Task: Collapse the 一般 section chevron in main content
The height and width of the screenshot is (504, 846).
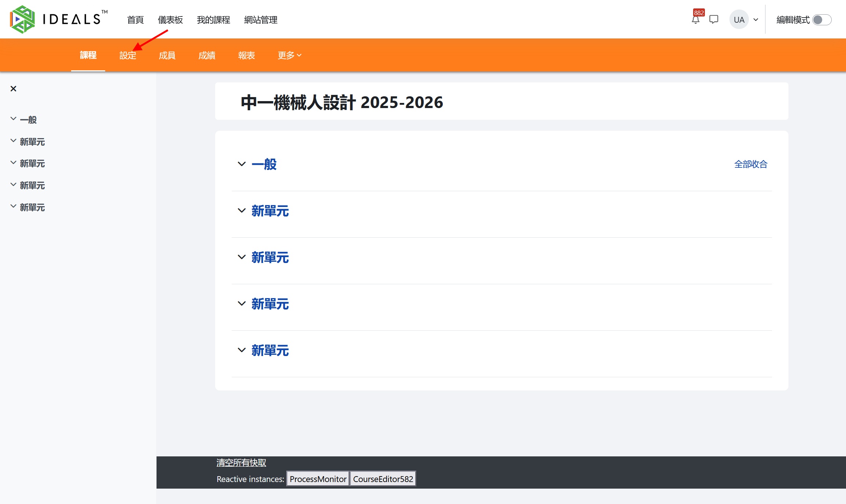Action: point(242,164)
